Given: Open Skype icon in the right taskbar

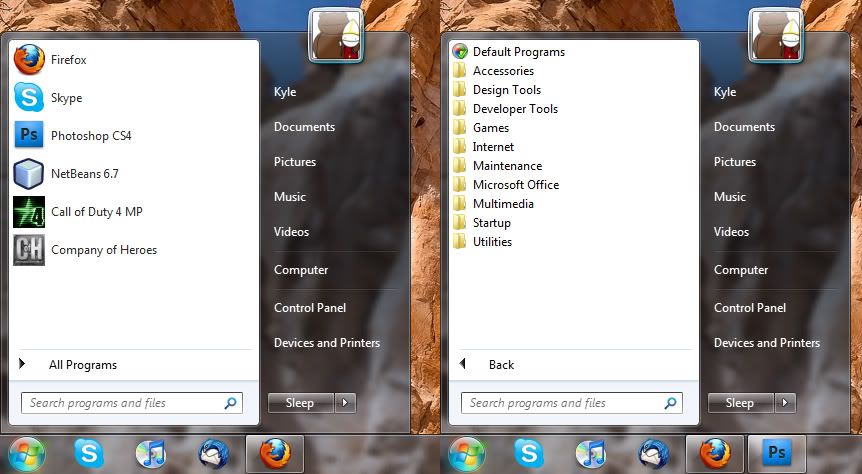Looking at the screenshot, I should coord(529,454).
